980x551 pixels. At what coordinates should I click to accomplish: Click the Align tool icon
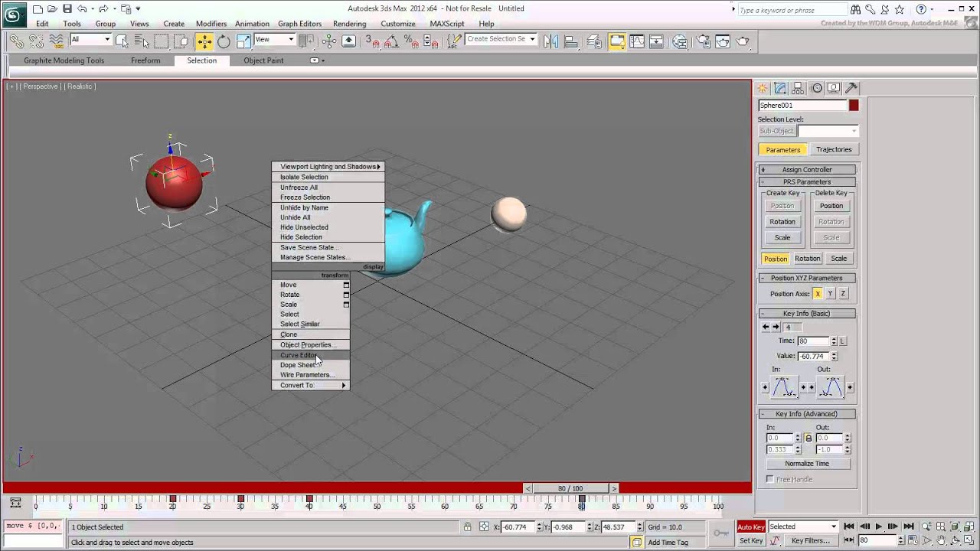tap(571, 41)
